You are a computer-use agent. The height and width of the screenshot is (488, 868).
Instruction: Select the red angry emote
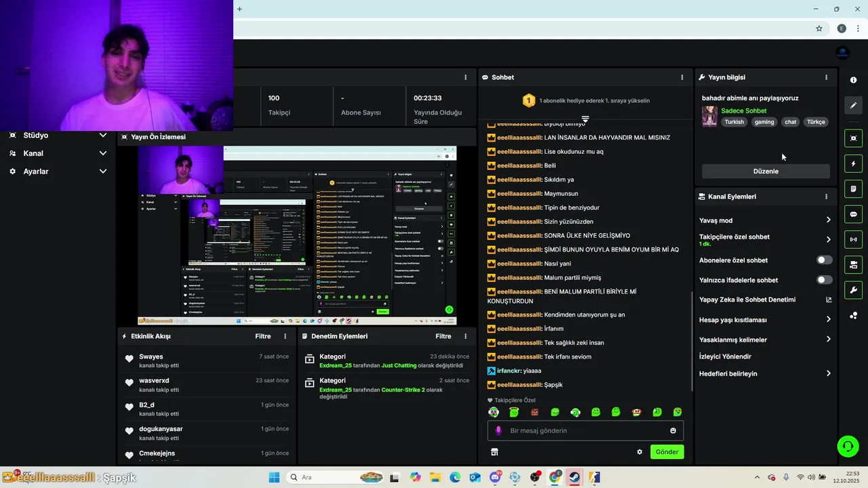(x=534, y=412)
